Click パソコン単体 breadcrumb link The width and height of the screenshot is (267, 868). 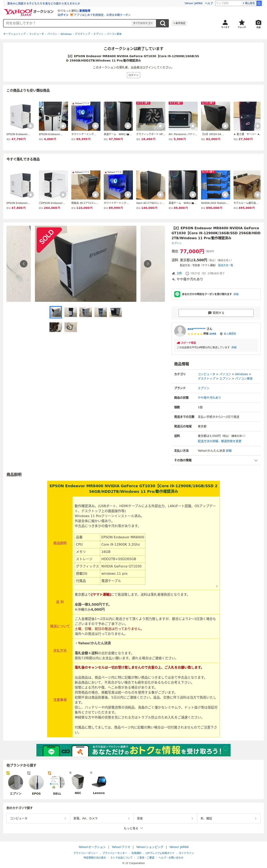point(114,34)
